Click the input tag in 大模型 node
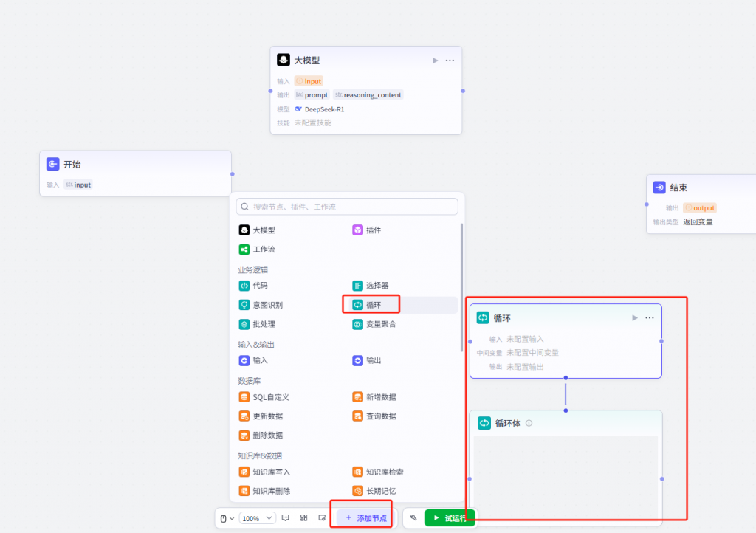Screen dimensions: 756x533 pos(309,81)
